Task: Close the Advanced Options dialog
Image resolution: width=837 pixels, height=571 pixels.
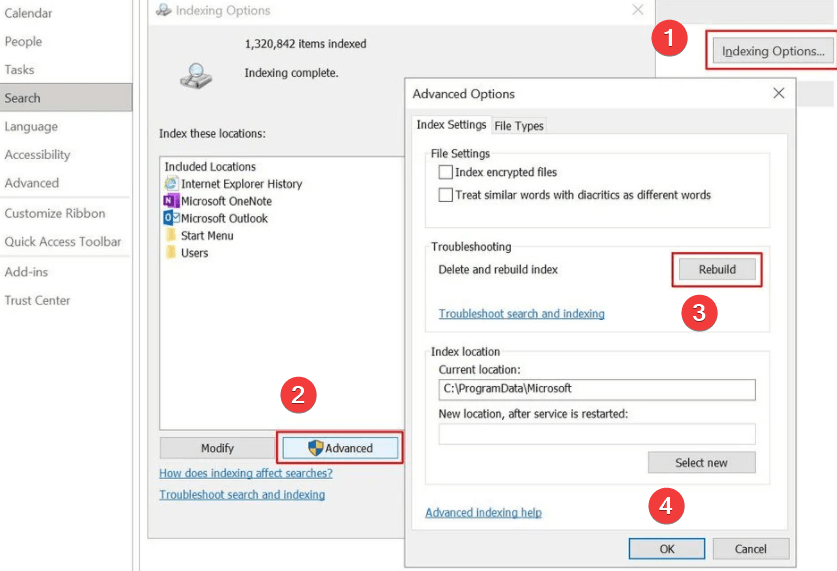Action: pyautogui.click(x=779, y=93)
